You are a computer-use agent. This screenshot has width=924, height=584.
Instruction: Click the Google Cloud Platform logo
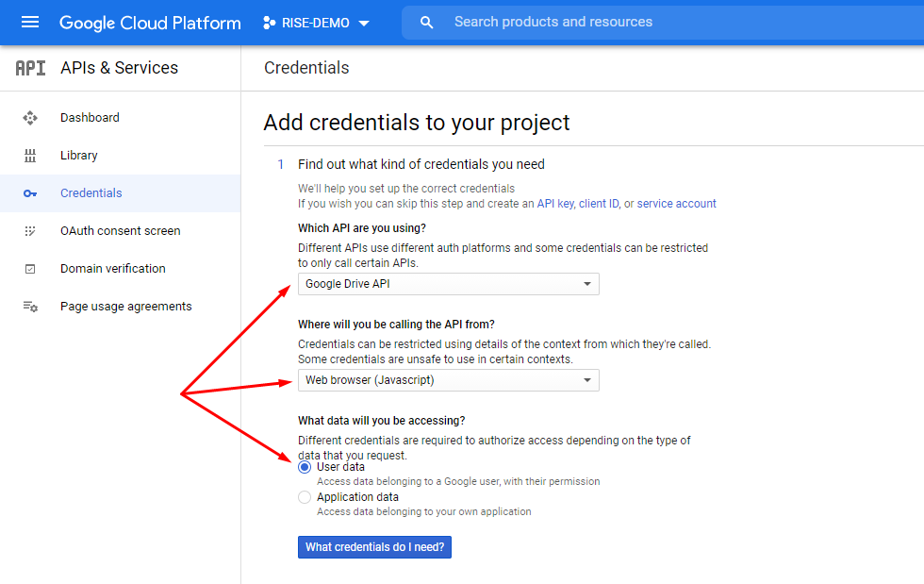click(149, 22)
